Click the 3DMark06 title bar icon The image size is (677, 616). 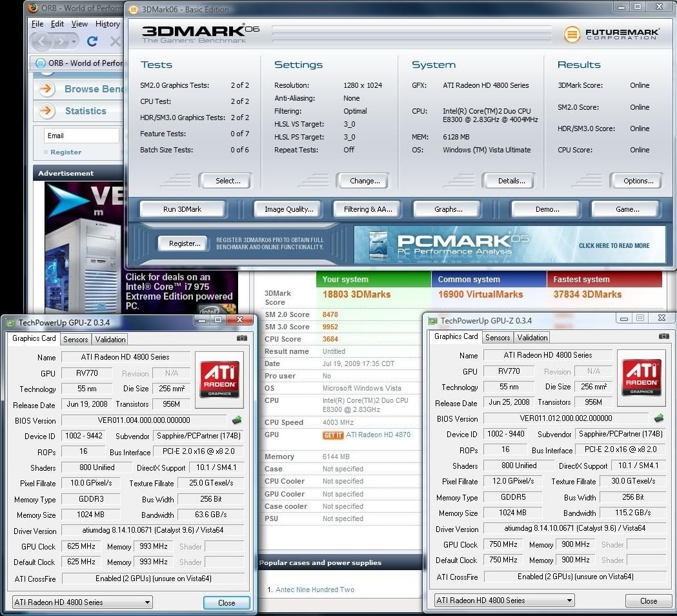point(134,9)
